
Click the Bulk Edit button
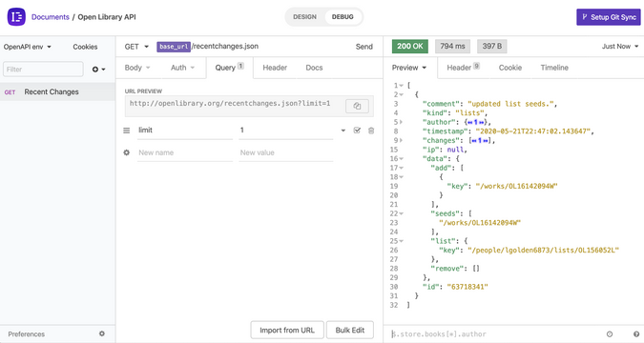[350, 331]
